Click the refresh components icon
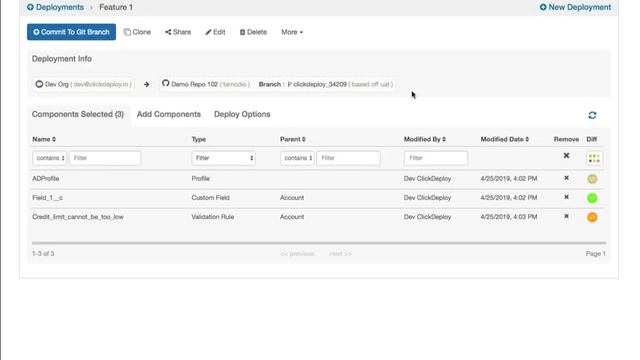This screenshot has height=360, width=640. [x=592, y=115]
